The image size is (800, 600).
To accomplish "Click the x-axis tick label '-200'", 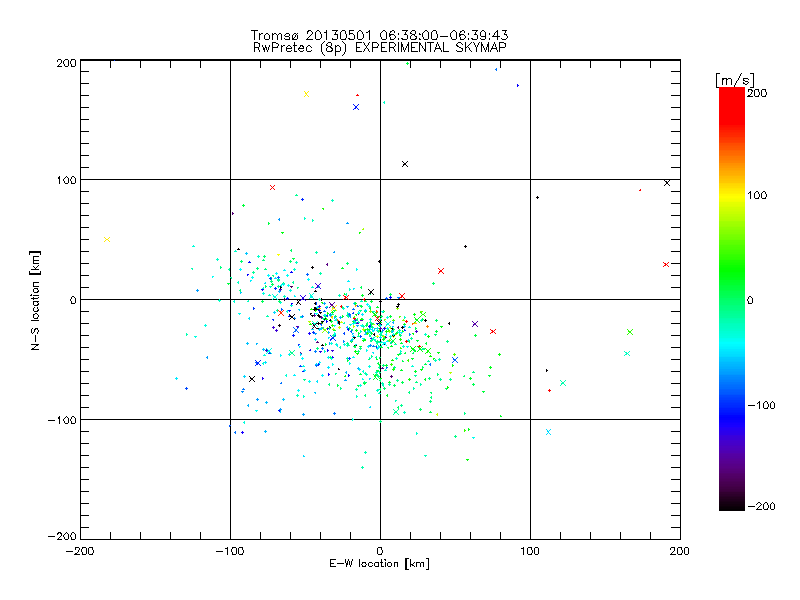I will click(x=80, y=551).
